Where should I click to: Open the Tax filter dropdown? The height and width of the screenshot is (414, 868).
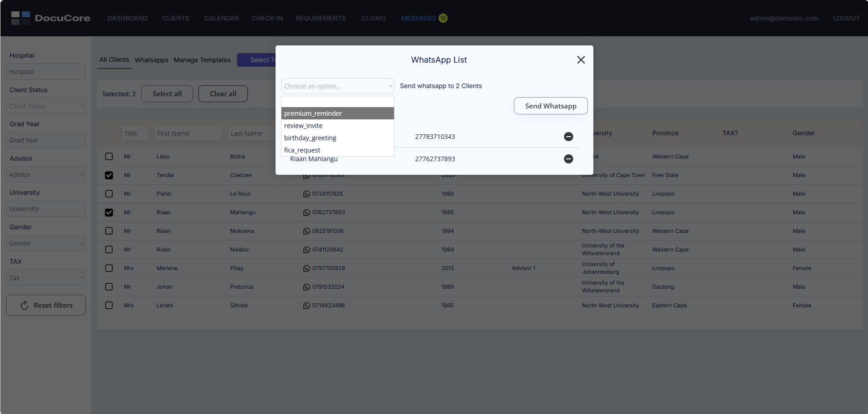[x=46, y=278]
